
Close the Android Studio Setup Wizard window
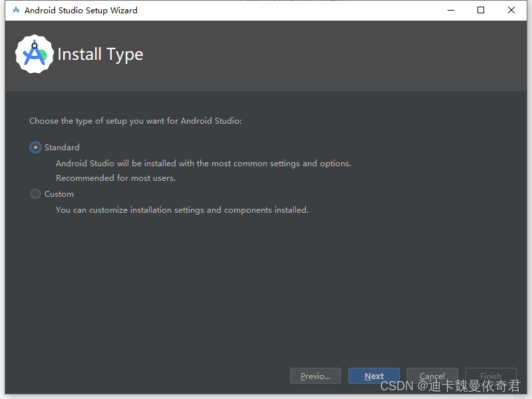pyautogui.click(x=511, y=10)
